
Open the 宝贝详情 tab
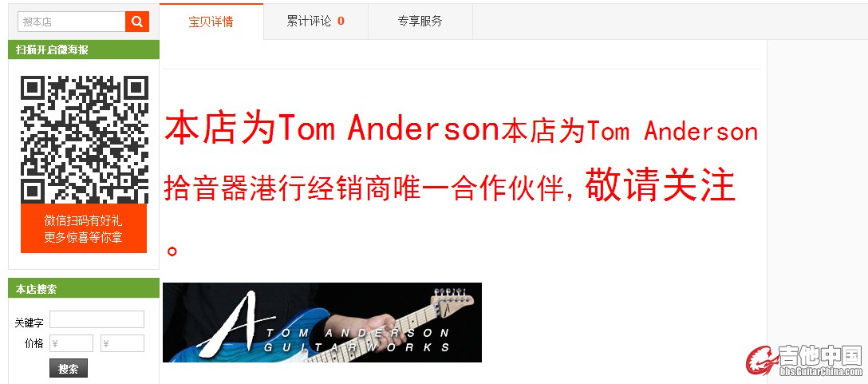point(211,22)
